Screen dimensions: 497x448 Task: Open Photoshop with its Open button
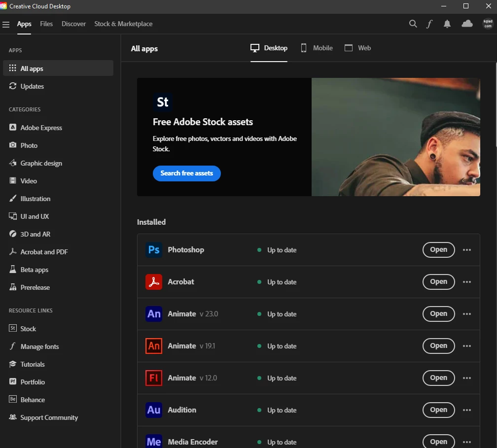click(438, 250)
